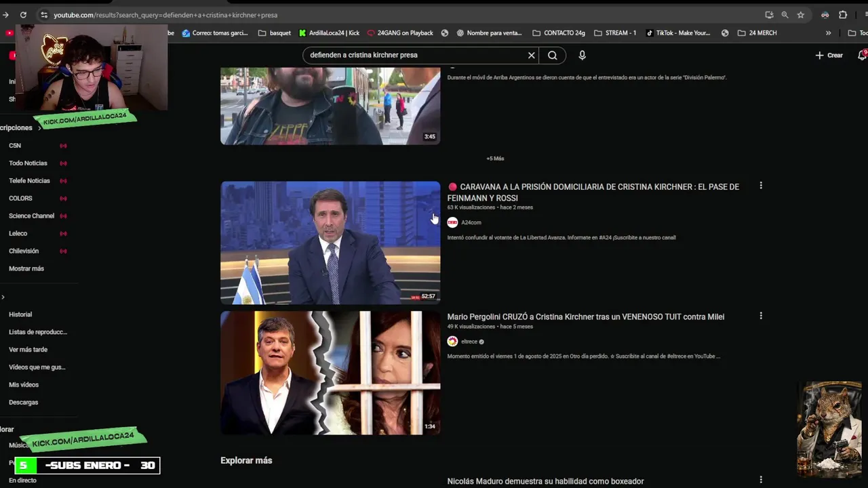Open the 'CONTACTO 24g' bookmarks folder
868x488 pixels.
point(559,33)
